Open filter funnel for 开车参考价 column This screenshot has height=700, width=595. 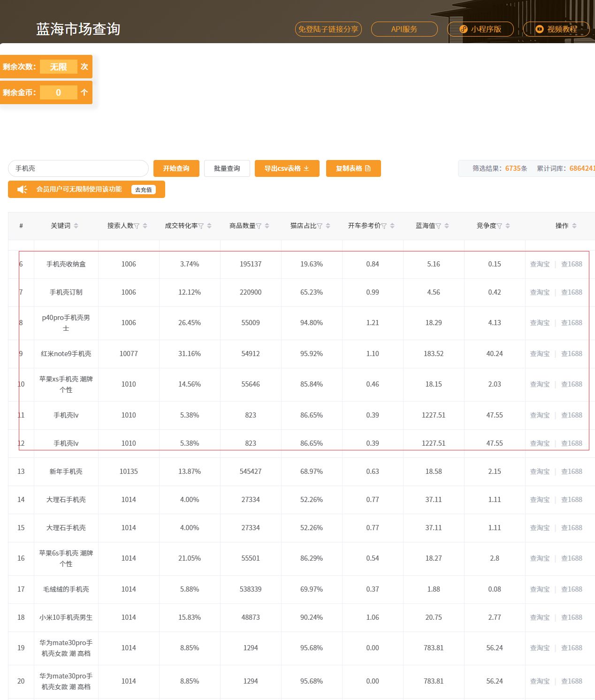(x=384, y=226)
